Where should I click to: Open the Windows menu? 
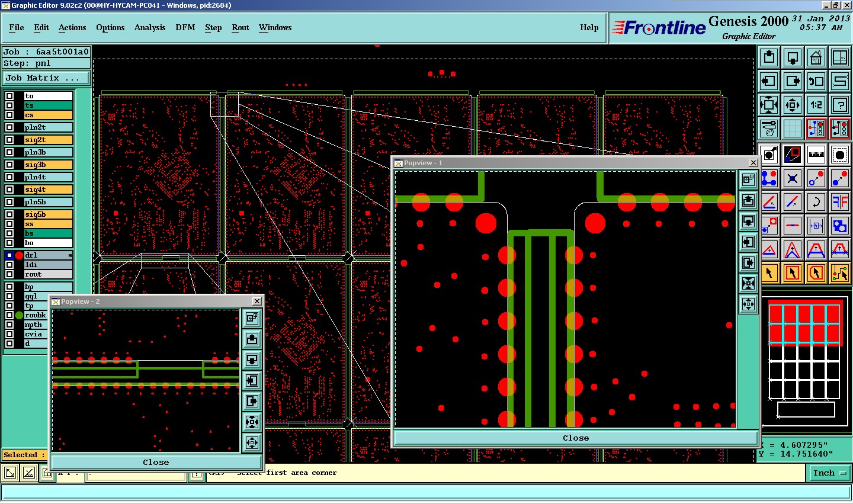[275, 27]
